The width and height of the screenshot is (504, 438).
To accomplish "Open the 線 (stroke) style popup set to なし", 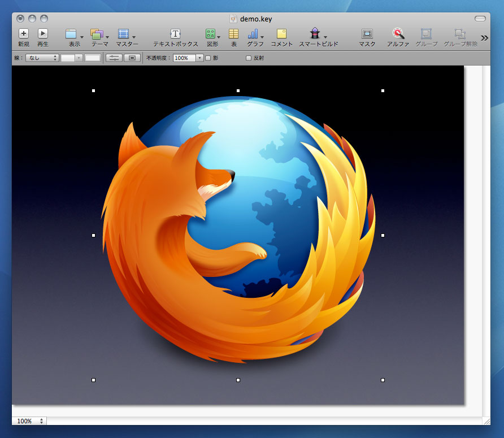I will point(42,58).
